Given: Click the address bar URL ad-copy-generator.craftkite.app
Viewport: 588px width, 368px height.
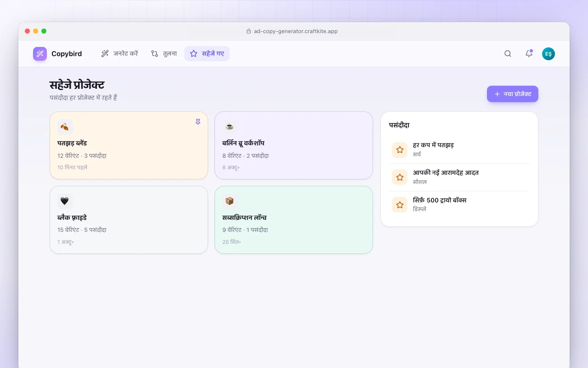Looking at the screenshot, I should point(296,31).
